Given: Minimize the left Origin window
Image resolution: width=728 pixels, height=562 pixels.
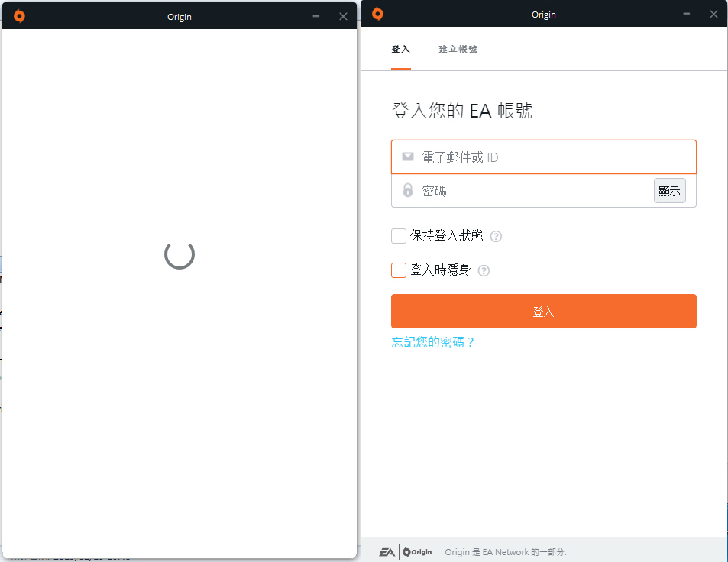Looking at the screenshot, I should 315,15.
